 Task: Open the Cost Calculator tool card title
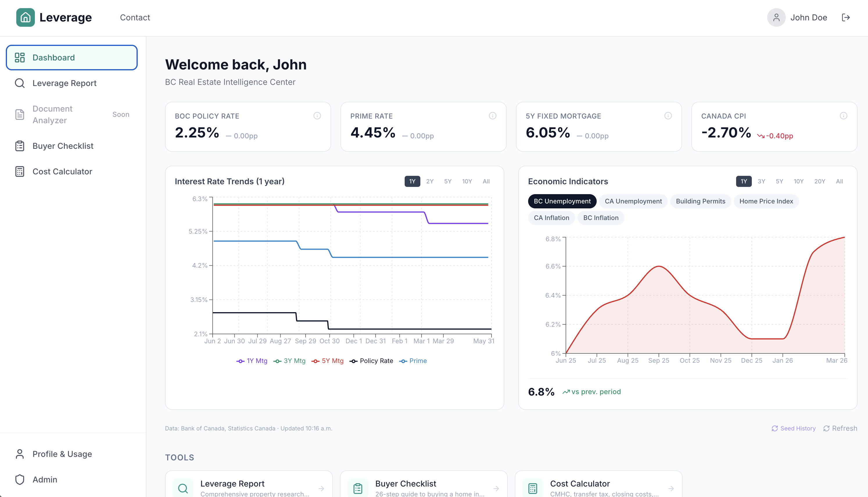click(x=580, y=484)
